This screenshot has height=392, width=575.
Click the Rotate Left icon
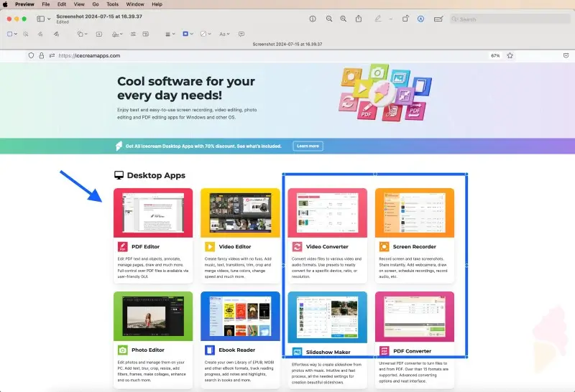pyautogui.click(x=405, y=19)
